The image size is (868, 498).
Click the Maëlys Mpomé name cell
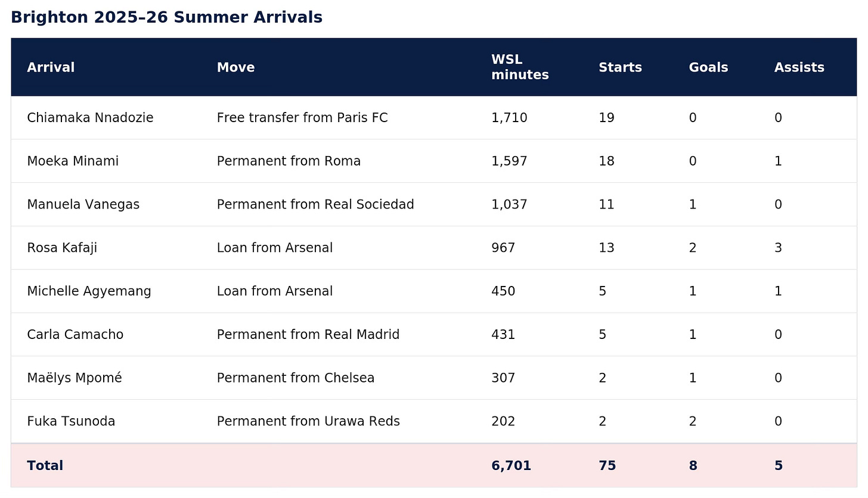coord(75,378)
